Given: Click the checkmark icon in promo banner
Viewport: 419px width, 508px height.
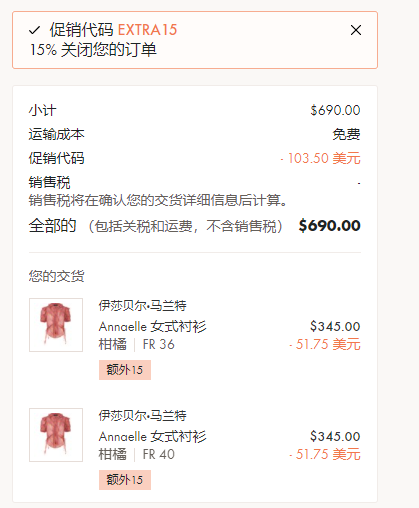Looking at the screenshot, I should 34,30.
